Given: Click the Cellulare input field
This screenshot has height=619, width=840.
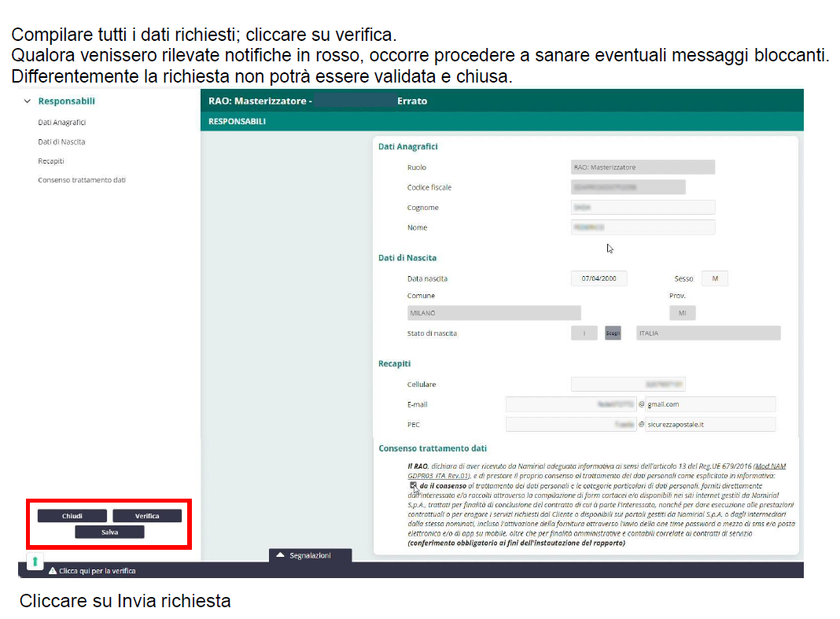Looking at the screenshot, I should 628,385.
